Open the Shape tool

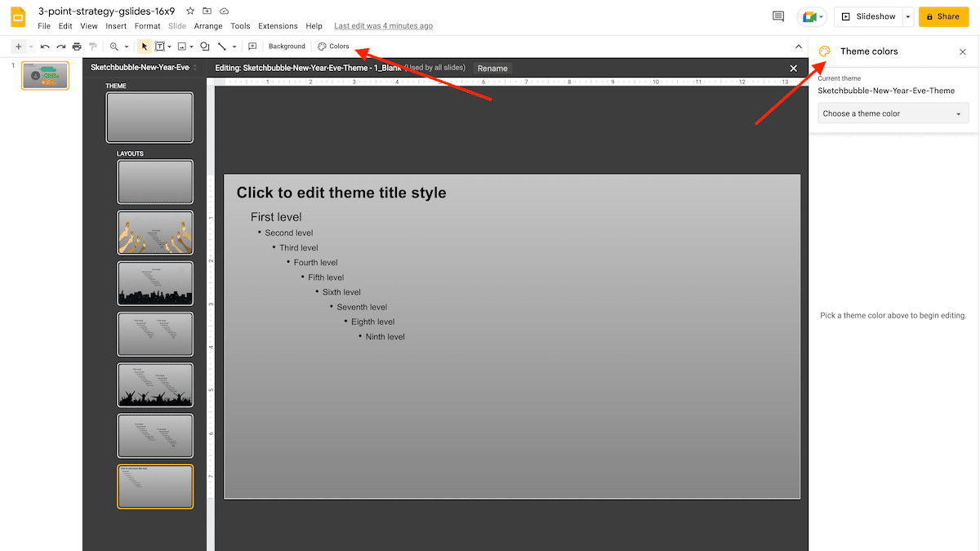(x=205, y=47)
